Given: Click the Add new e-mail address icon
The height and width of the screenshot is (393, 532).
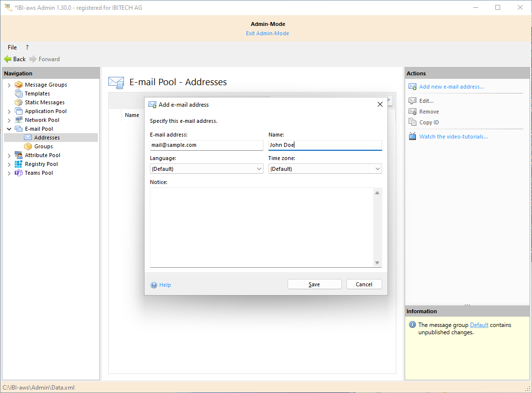Looking at the screenshot, I should [412, 87].
